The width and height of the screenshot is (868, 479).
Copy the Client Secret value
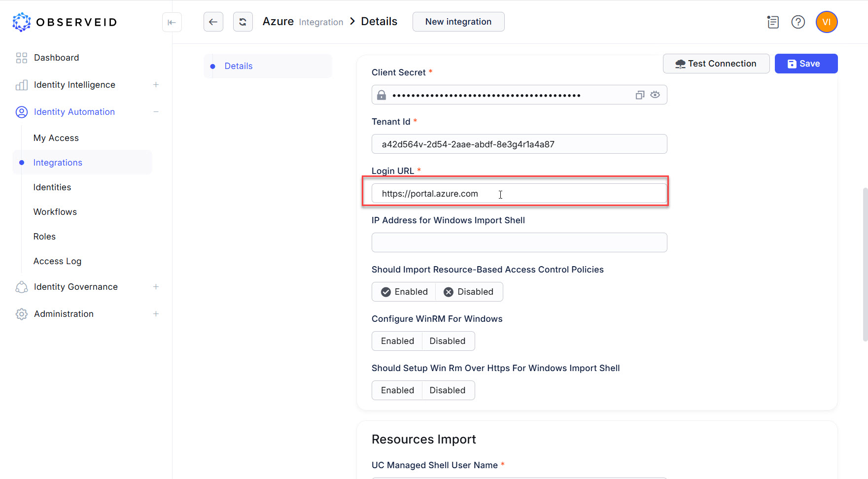click(x=640, y=95)
